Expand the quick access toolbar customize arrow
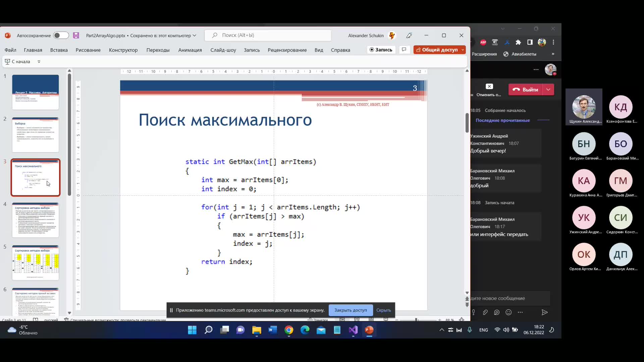This screenshot has width=644, height=362. (39, 62)
